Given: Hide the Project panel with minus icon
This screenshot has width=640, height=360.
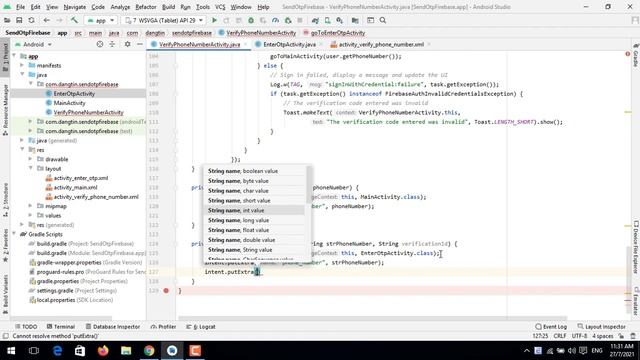Looking at the screenshot, I should (140, 44).
